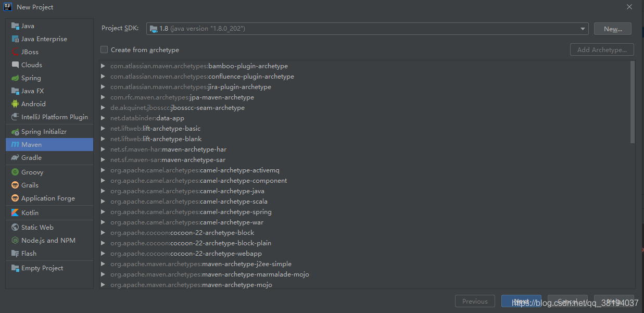This screenshot has width=644, height=313.
Task: Select cocoon-22-archetype-block row
Action: point(364,233)
